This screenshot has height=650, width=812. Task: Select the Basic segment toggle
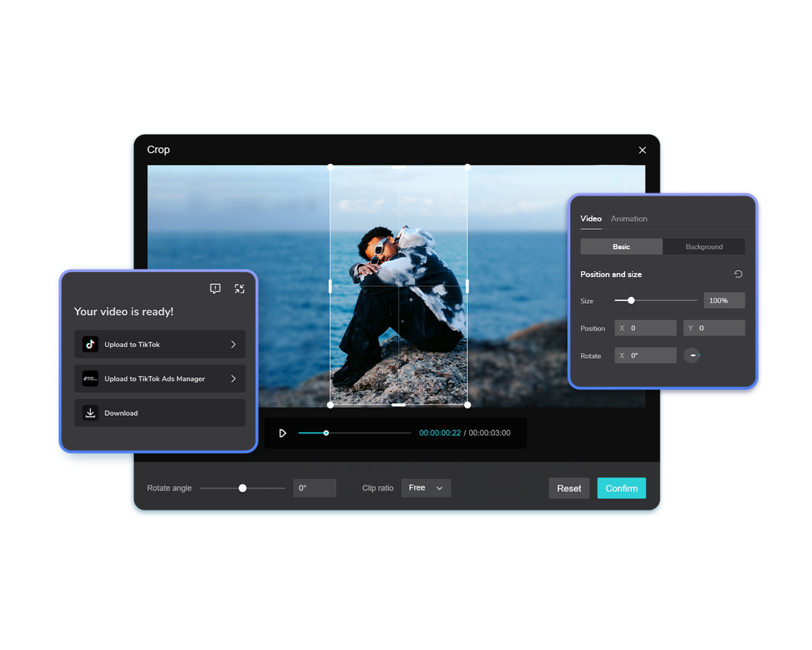(621, 247)
